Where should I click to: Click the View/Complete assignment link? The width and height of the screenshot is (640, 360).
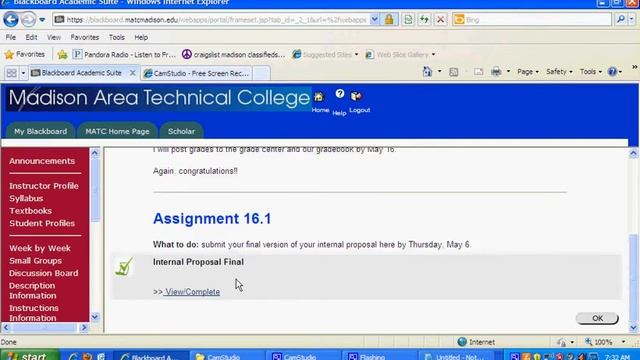[x=192, y=292]
